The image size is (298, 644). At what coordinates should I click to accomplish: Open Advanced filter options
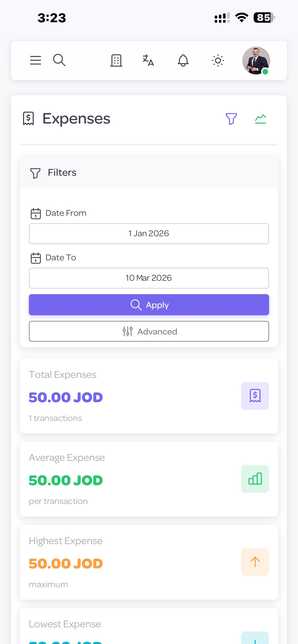[149, 332]
